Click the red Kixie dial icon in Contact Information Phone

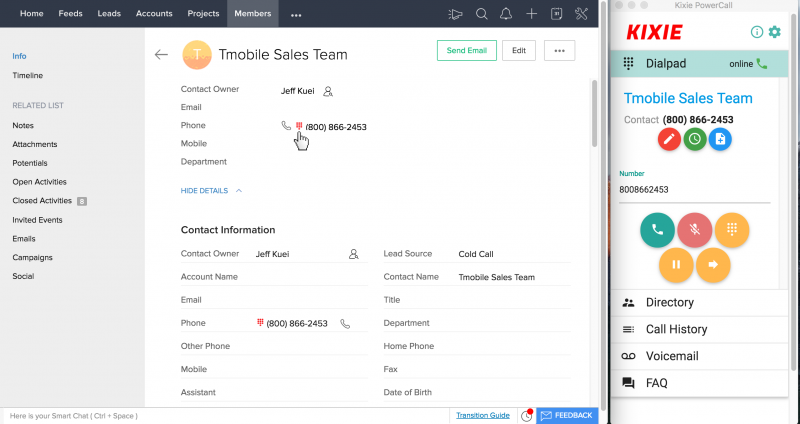coord(260,322)
